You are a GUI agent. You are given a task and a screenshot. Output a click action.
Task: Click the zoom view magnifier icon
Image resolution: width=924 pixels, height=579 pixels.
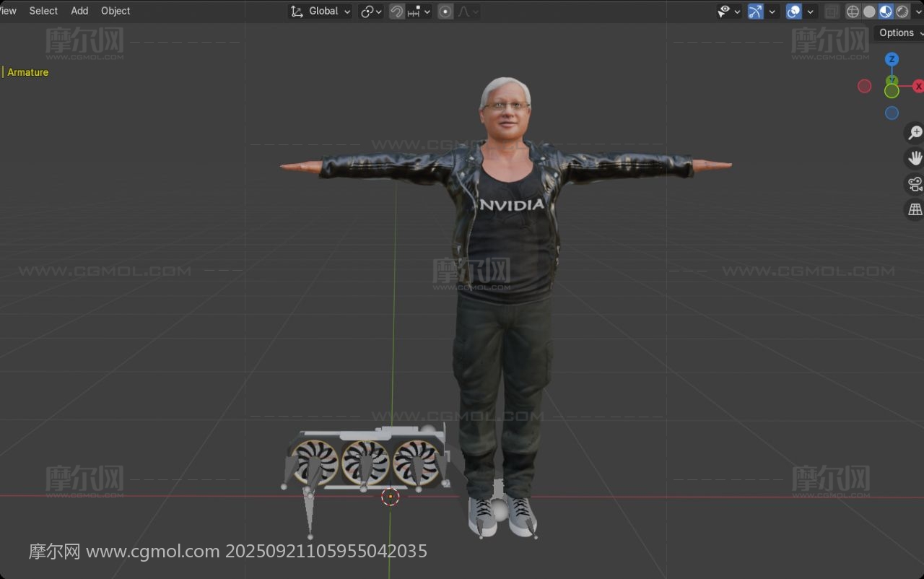click(x=915, y=133)
